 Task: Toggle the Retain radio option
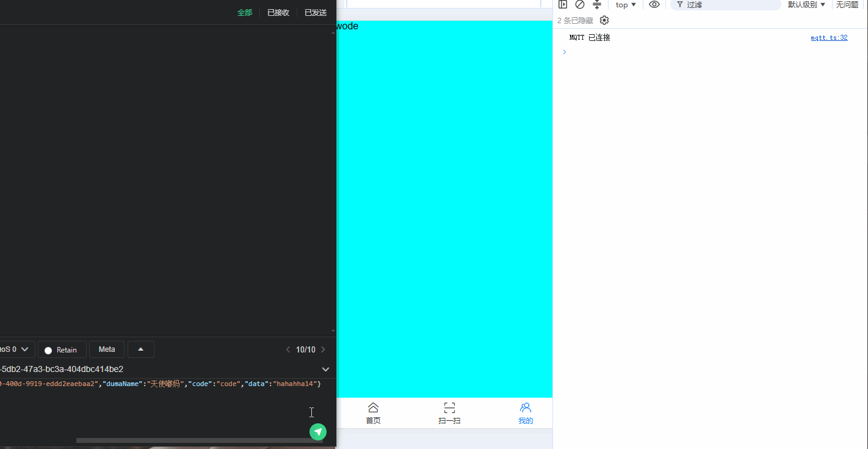tap(62, 349)
